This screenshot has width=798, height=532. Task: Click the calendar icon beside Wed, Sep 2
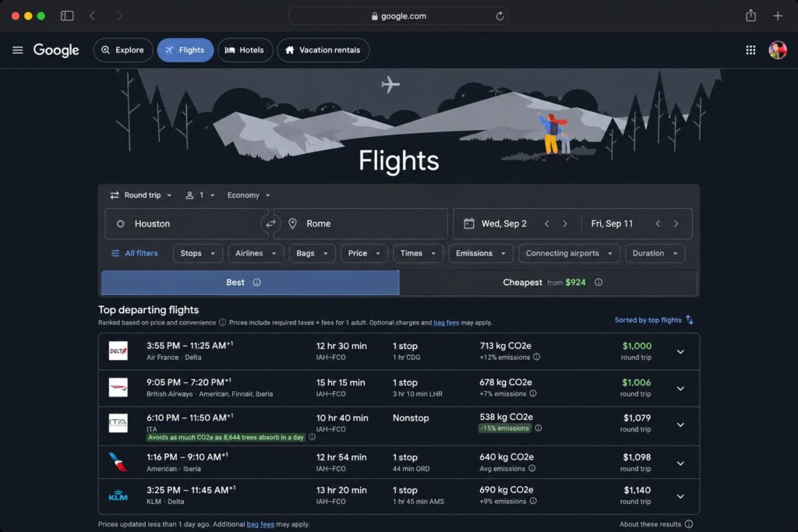pos(469,224)
